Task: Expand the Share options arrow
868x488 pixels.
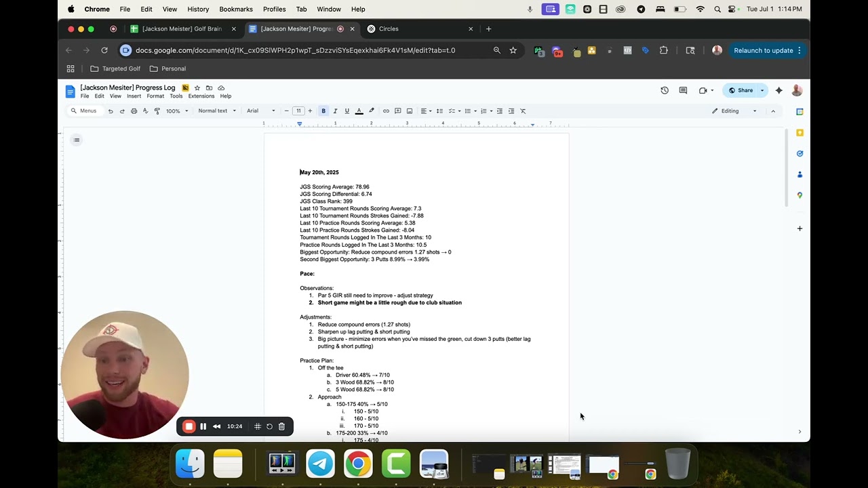Action: tap(762, 90)
